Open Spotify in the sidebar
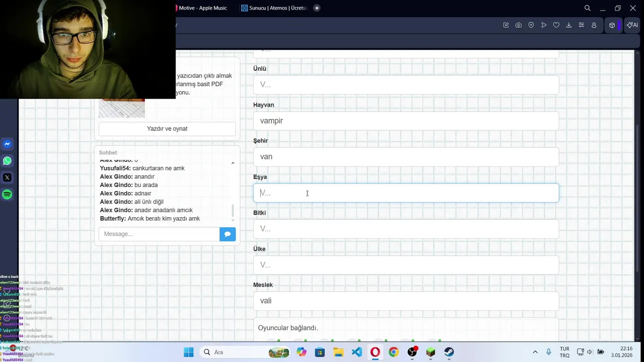The height and width of the screenshot is (362, 644). (x=7, y=195)
